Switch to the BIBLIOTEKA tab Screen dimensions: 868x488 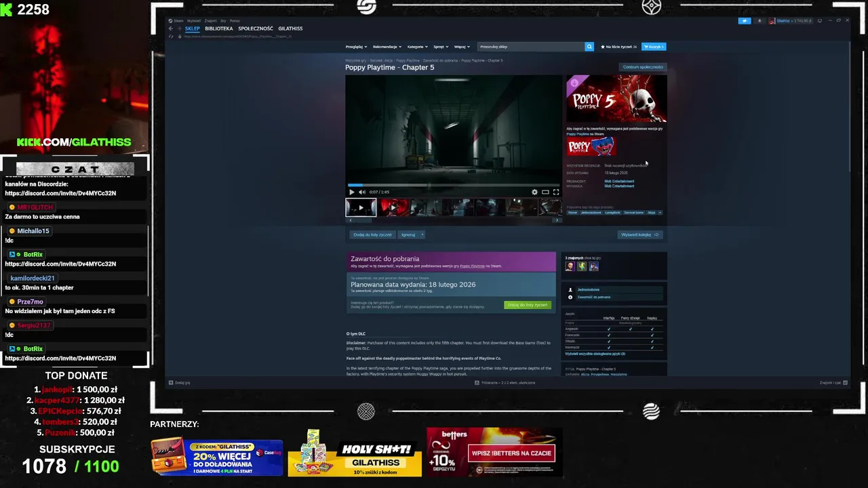coord(219,28)
